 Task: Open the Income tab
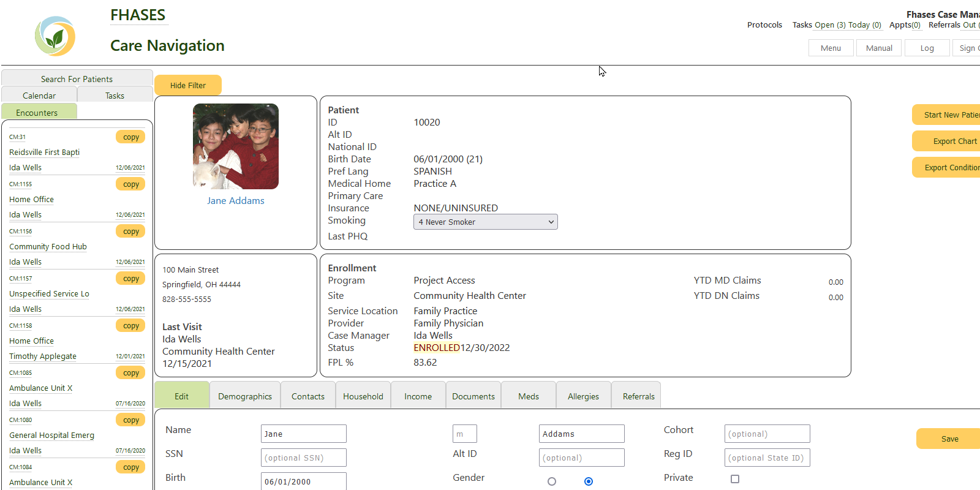(x=418, y=396)
